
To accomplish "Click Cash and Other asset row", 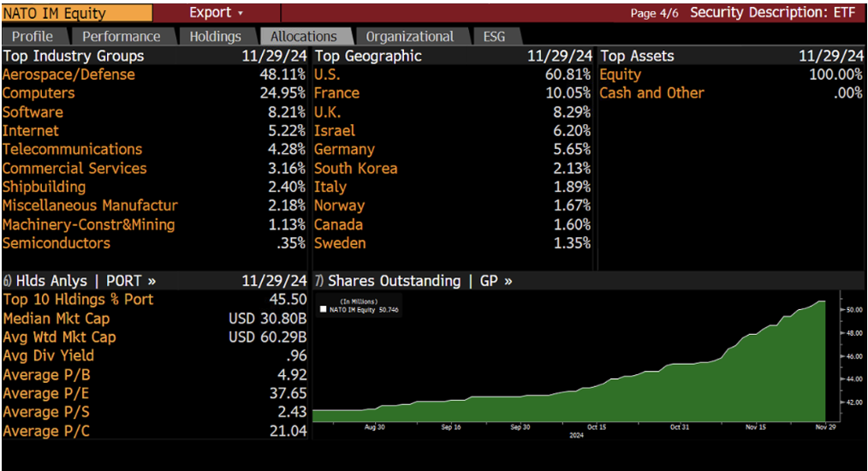I will [731, 93].
